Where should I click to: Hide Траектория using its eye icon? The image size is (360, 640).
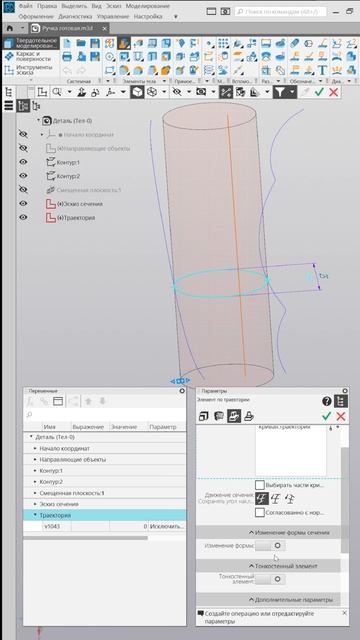point(23,218)
